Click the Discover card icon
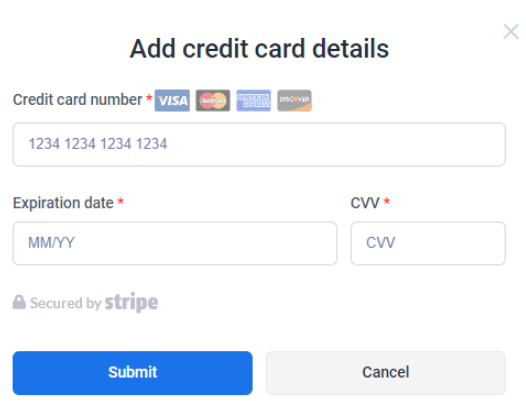The width and height of the screenshot is (526, 401). point(295,100)
